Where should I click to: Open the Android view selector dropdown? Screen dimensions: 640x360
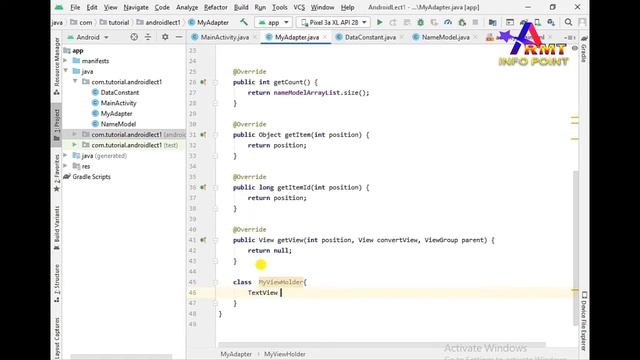coord(88,37)
